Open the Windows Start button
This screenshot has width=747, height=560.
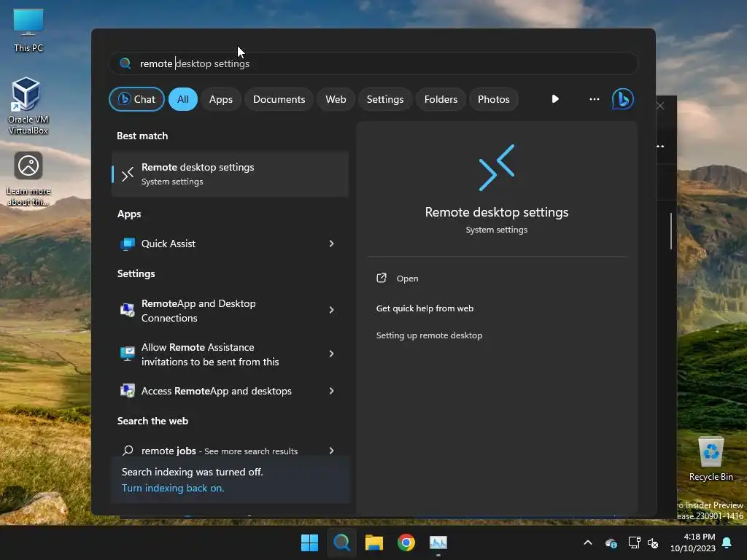point(309,542)
